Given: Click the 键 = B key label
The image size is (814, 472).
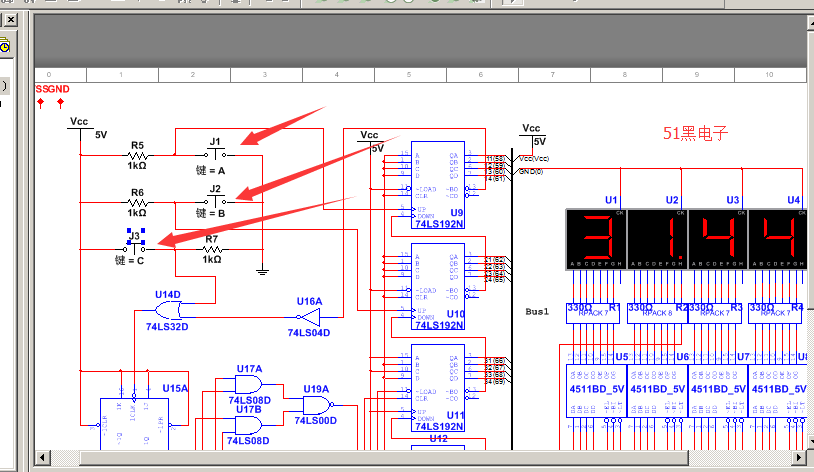Looking at the screenshot, I should (210, 213).
